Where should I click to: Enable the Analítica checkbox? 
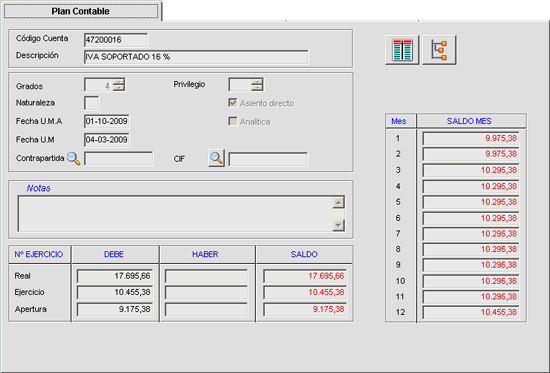tap(232, 121)
